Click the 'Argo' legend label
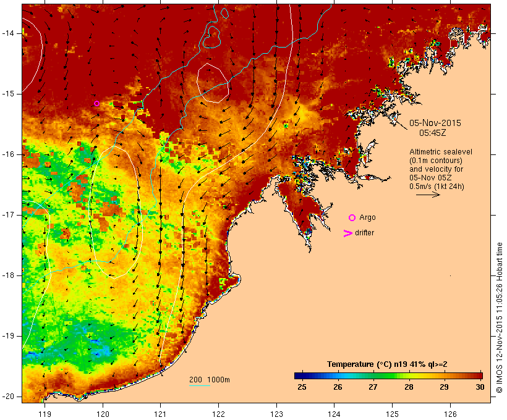 click(x=368, y=218)
